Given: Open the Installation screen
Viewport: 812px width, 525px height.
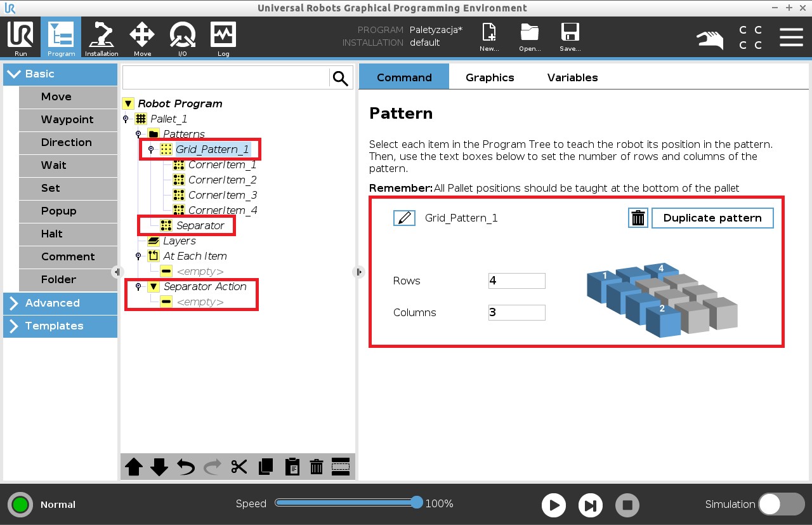Looking at the screenshot, I should point(101,37).
